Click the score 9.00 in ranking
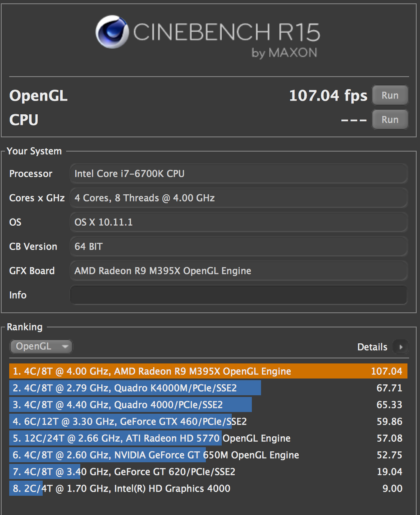420x515 pixels. [392, 488]
